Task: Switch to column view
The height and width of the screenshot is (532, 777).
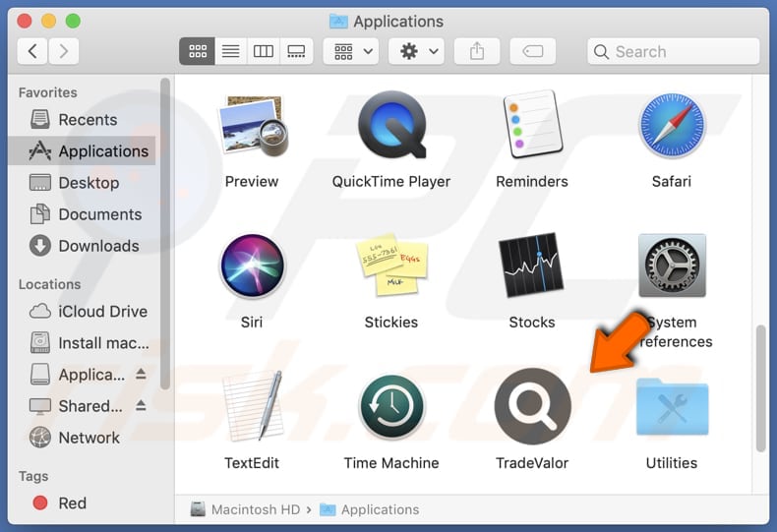Action: pyautogui.click(x=264, y=51)
